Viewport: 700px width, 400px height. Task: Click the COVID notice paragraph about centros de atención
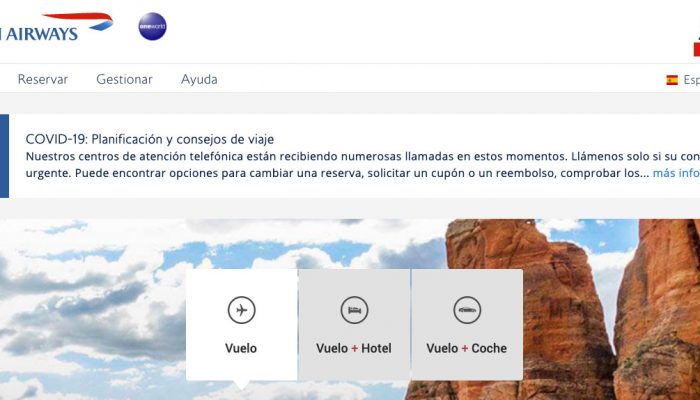tap(362, 165)
